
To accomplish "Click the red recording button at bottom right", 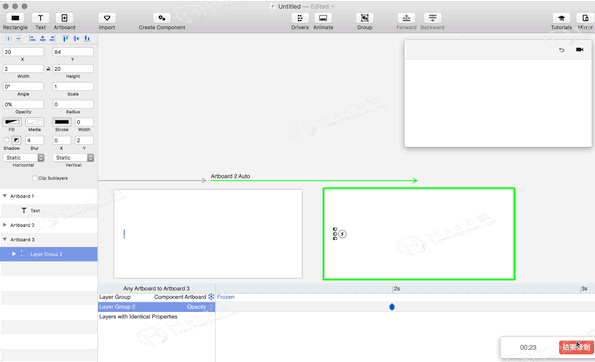I will [x=576, y=347].
